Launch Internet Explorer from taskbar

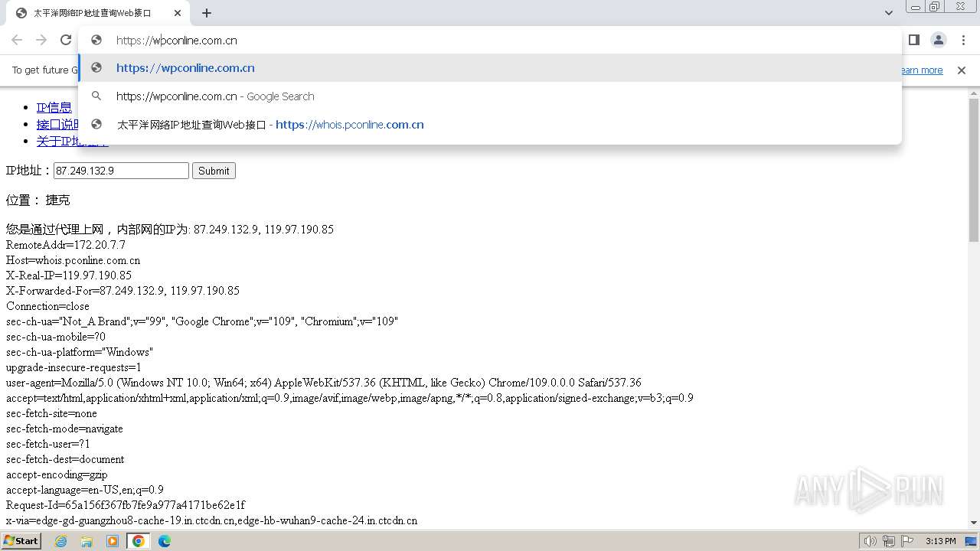point(61,541)
